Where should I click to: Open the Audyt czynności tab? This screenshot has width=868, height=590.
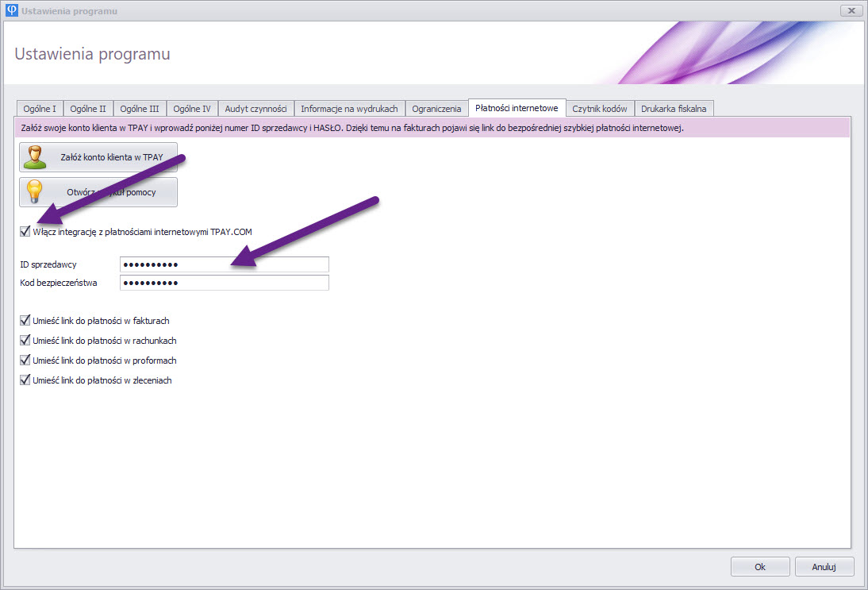tap(255, 109)
